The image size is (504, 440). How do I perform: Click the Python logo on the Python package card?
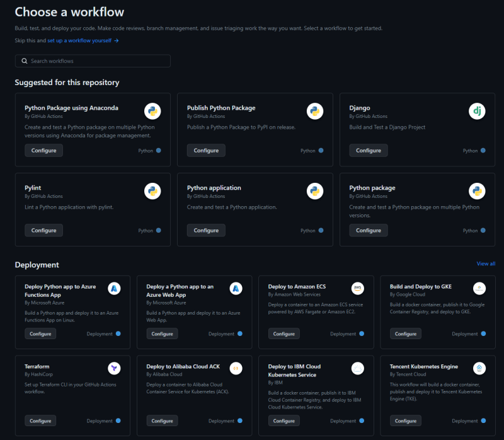[x=477, y=191]
